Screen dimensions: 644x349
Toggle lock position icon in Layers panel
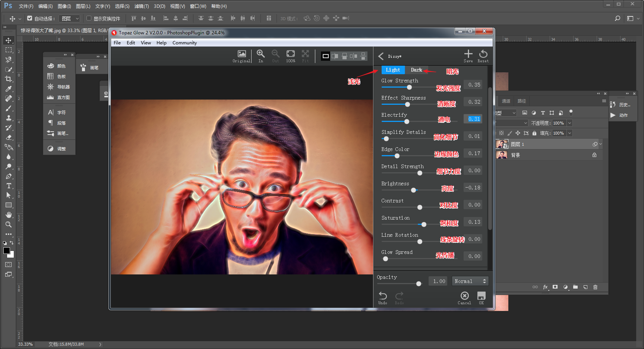point(518,133)
